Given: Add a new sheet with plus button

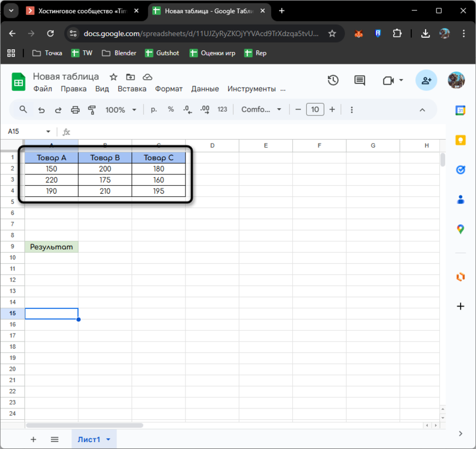Looking at the screenshot, I should (33, 439).
